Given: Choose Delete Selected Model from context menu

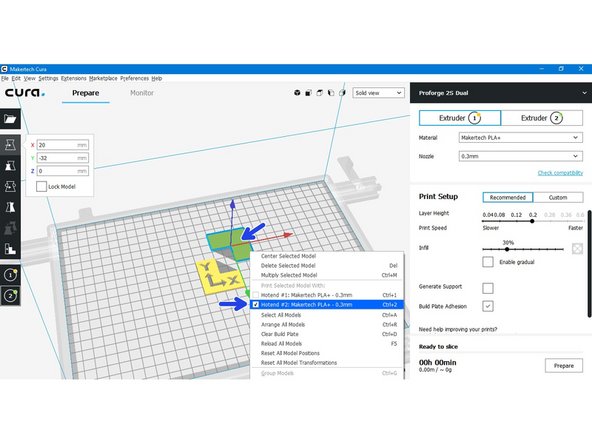Looking at the screenshot, I should pyautogui.click(x=327, y=266).
